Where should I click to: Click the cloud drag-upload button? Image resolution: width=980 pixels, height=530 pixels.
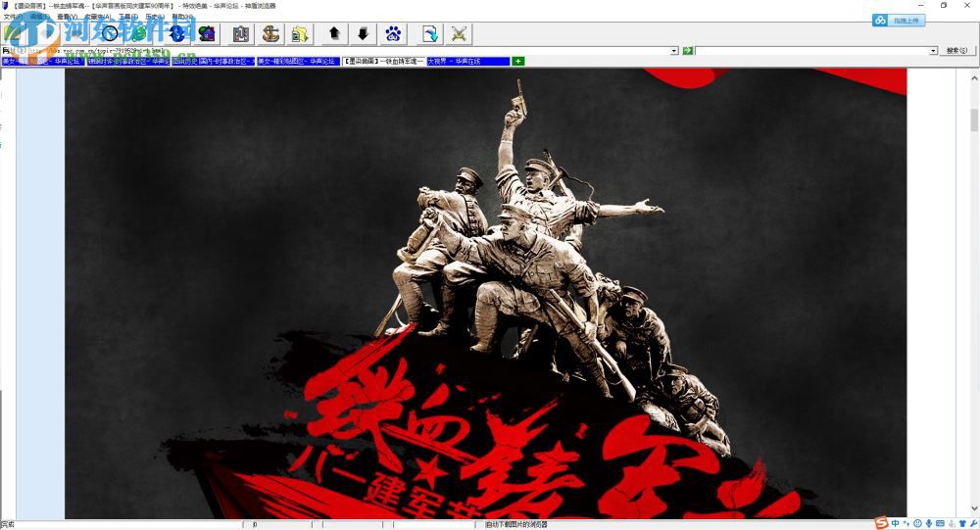900,21
